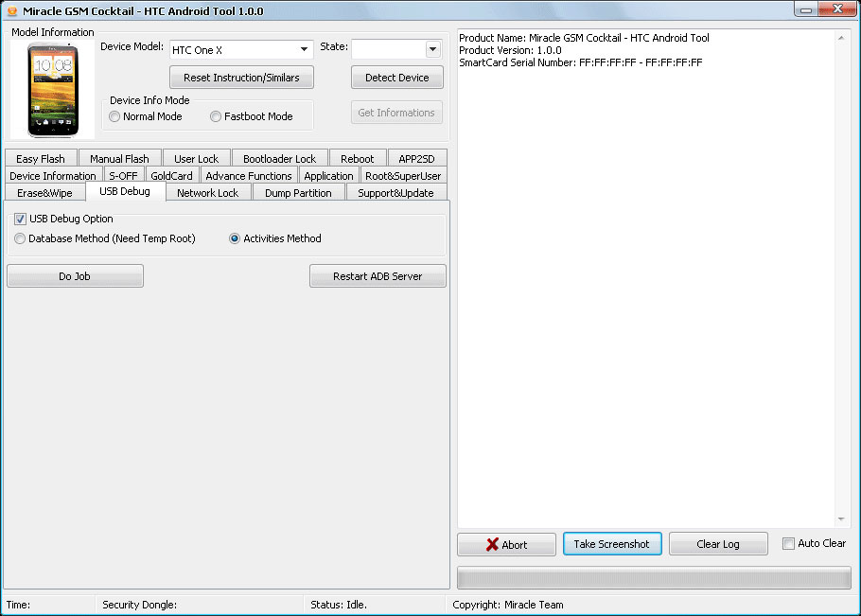Click the HTC One X phone image

click(x=53, y=90)
